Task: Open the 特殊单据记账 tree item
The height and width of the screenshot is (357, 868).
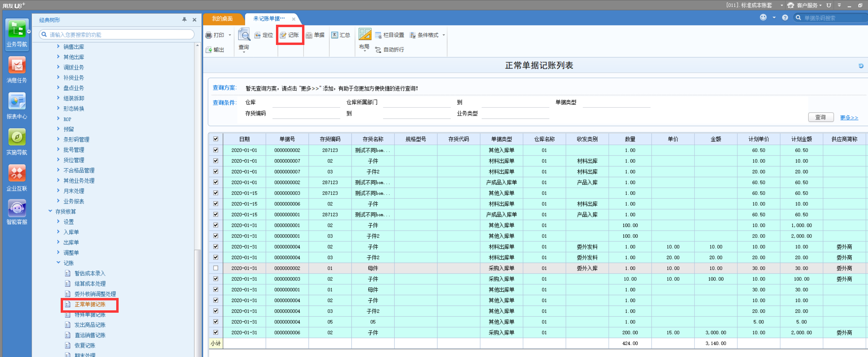Action: tap(90, 315)
